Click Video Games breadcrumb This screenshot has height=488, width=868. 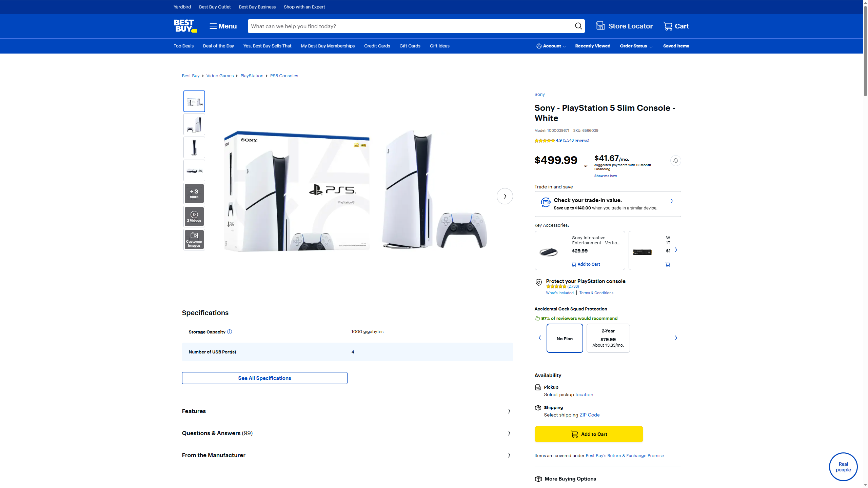point(220,76)
